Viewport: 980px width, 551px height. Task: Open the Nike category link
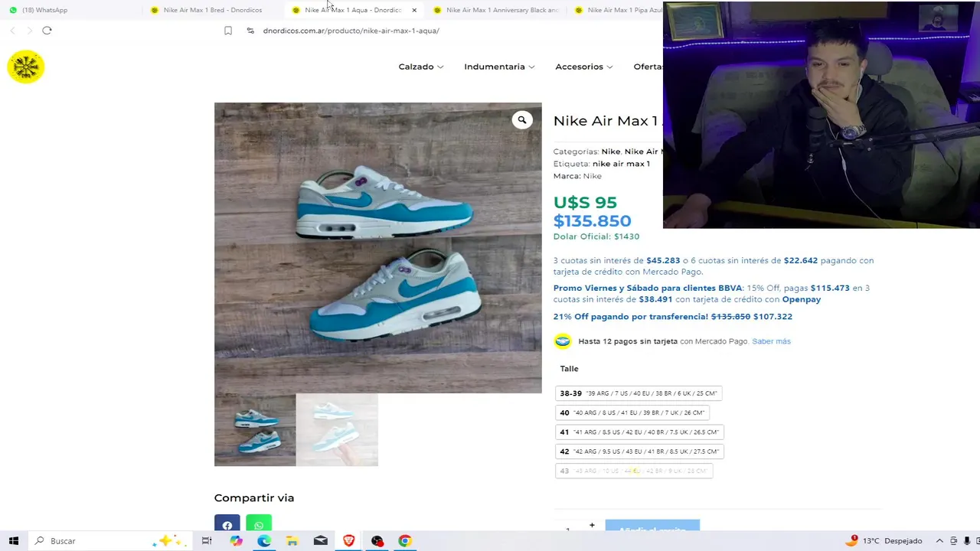[610, 152]
